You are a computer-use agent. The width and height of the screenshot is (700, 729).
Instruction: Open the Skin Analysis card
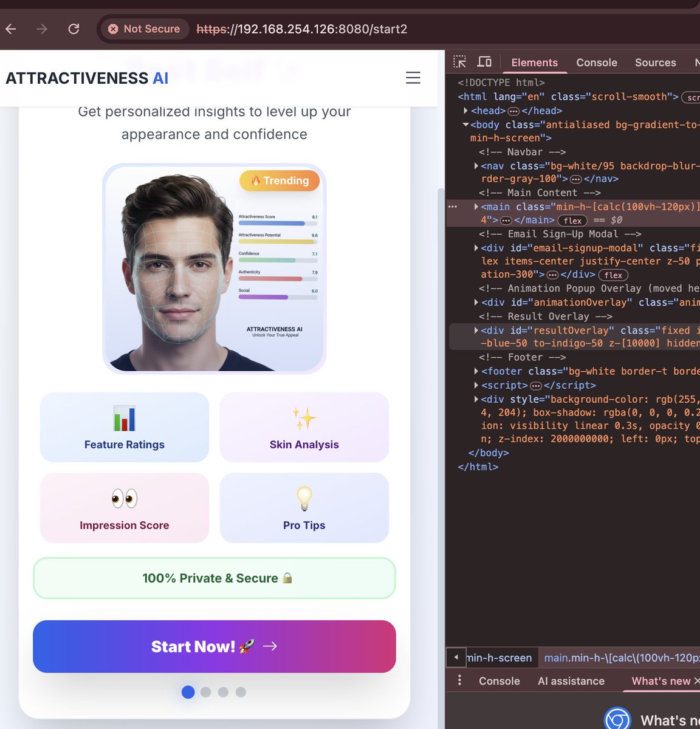(x=304, y=427)
